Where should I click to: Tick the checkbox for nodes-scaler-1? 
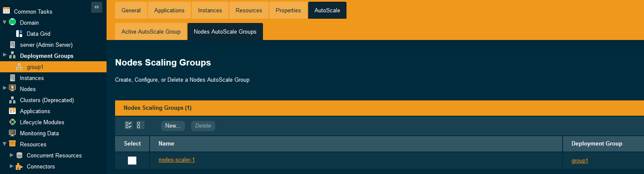[x=132, y=160]
